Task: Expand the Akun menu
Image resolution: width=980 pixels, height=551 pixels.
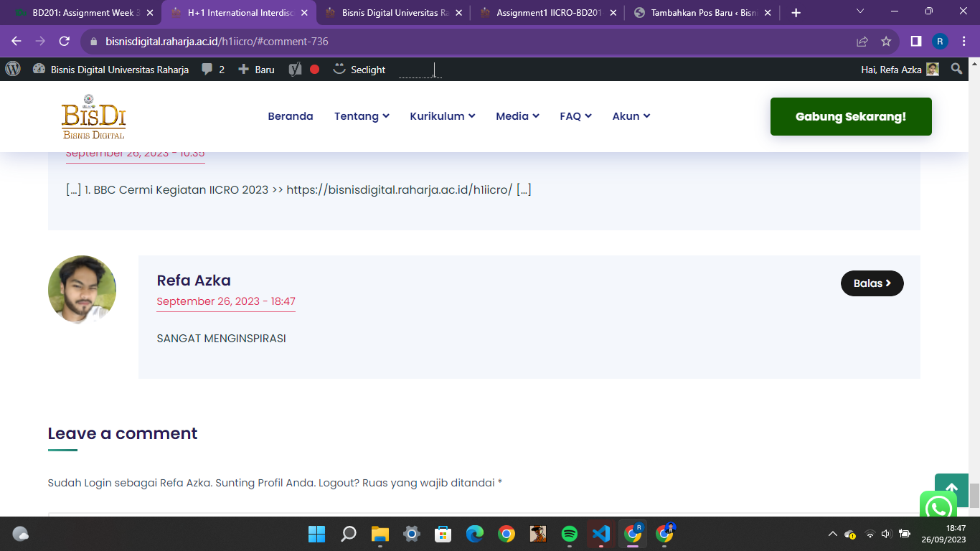Action: pos(631,116)
